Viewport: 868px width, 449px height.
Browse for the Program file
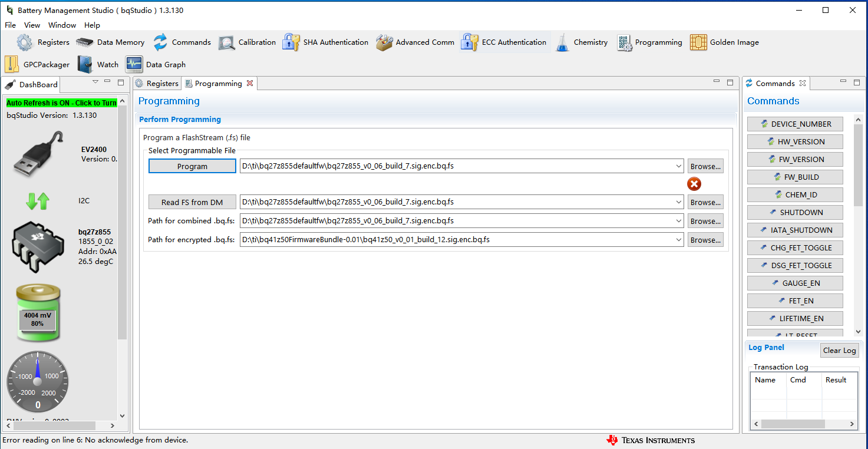point(705,167)
